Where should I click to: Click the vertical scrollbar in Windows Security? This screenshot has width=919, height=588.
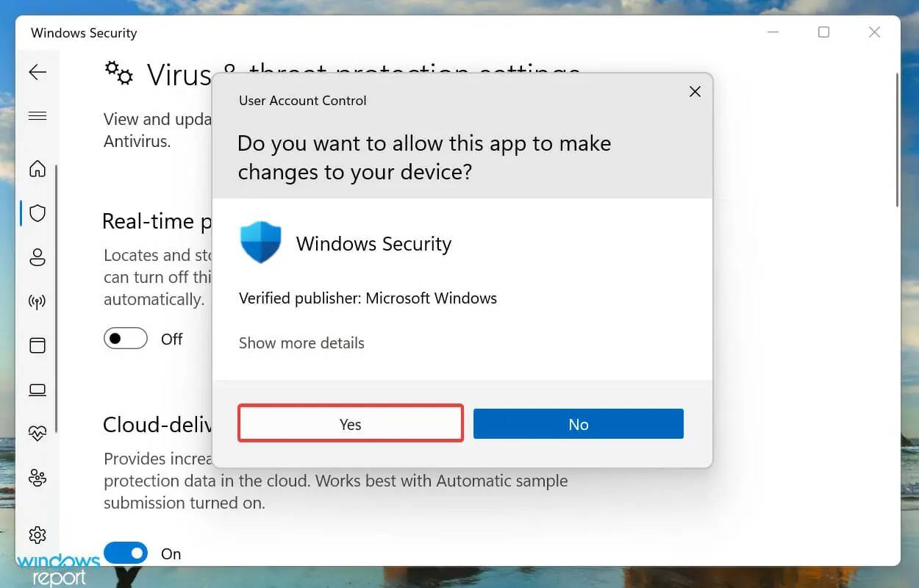point(897,140)
